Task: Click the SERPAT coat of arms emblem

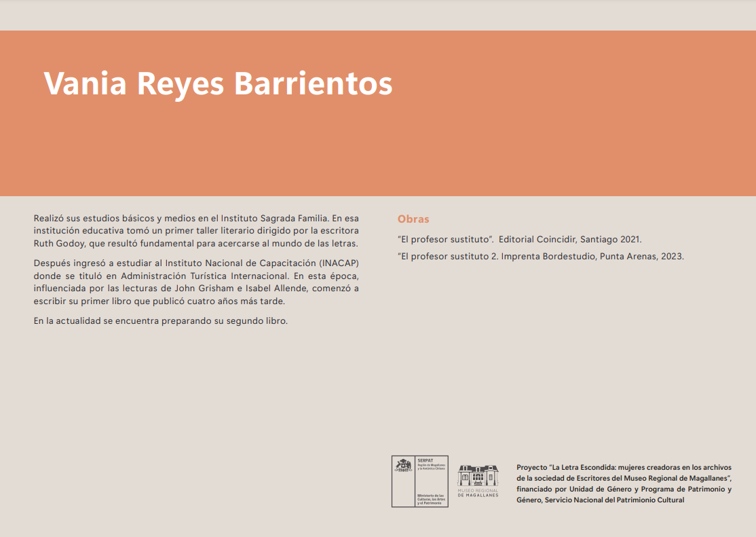Action: (x=403, y=465)
